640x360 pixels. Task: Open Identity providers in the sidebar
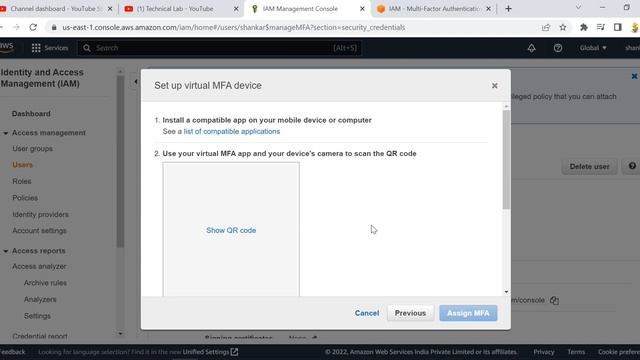pos(40,214)
